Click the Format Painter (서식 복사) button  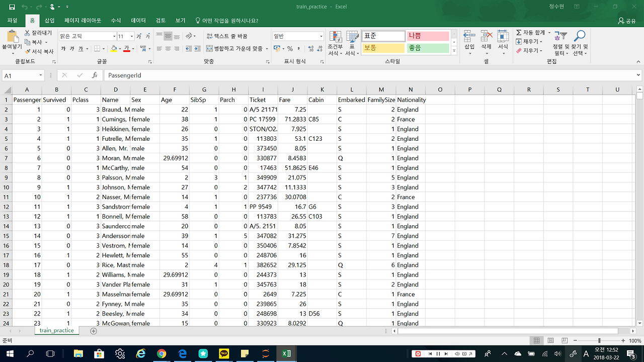click(x=38, y=51)
